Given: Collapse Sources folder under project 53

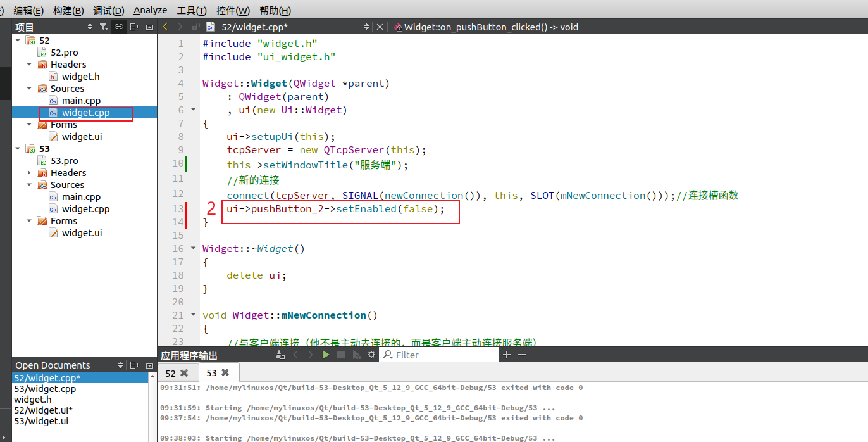Looking at the screenshot, I should click(x=29, y=184).
